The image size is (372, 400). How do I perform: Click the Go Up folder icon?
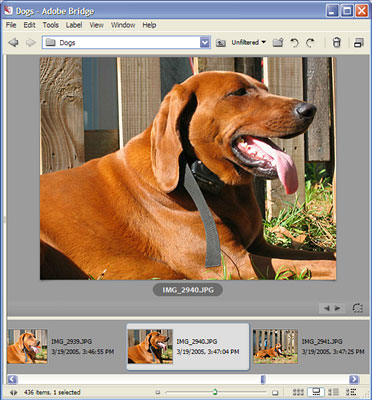point(220,43)
